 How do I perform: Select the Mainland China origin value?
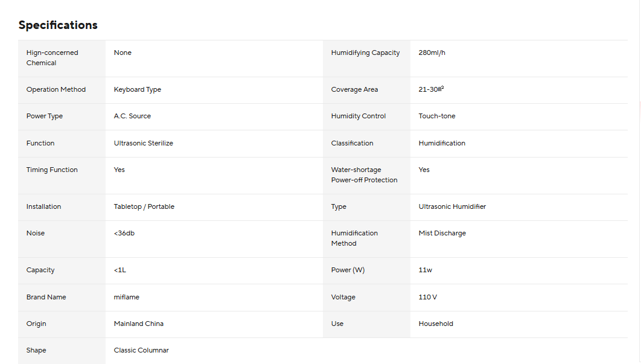(139, 324)
